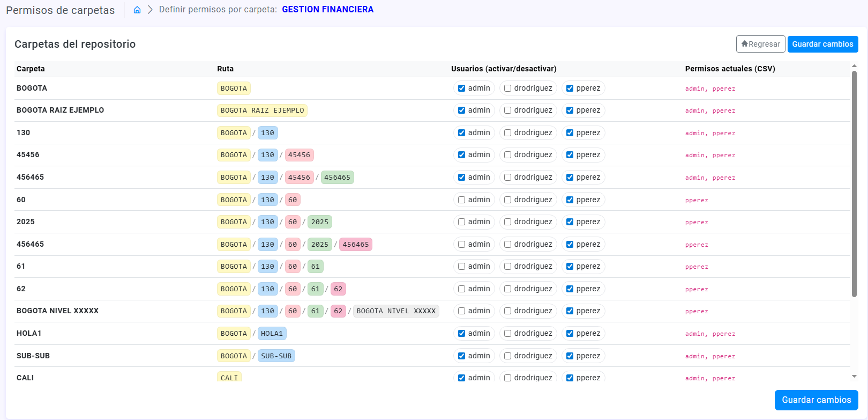
Task: Click top Guardar cambios button
Action: click(x=822, y=44)
